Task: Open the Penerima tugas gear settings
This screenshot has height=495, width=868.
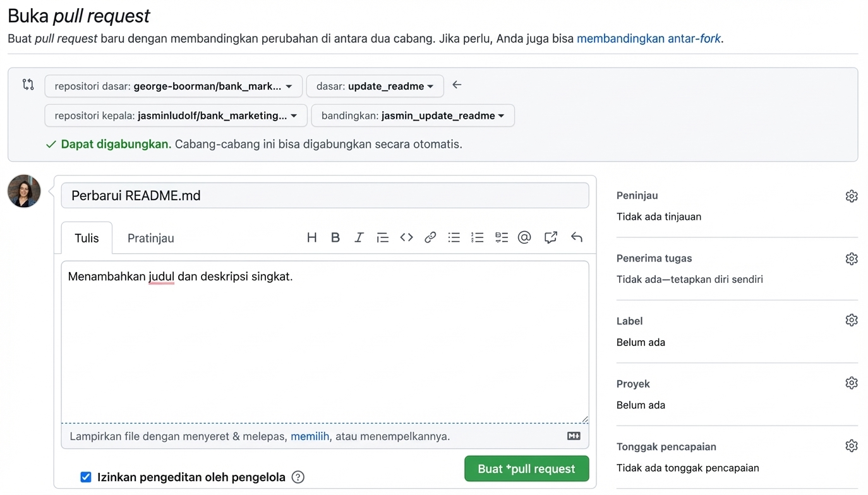Action: [852, 259]
